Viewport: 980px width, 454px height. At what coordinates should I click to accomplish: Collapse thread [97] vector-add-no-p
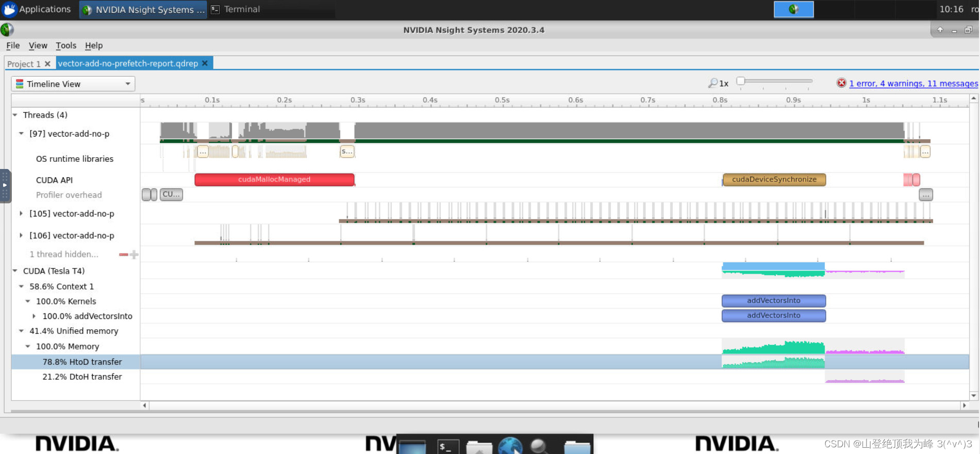pyautogui.click(x=21, y=133)
